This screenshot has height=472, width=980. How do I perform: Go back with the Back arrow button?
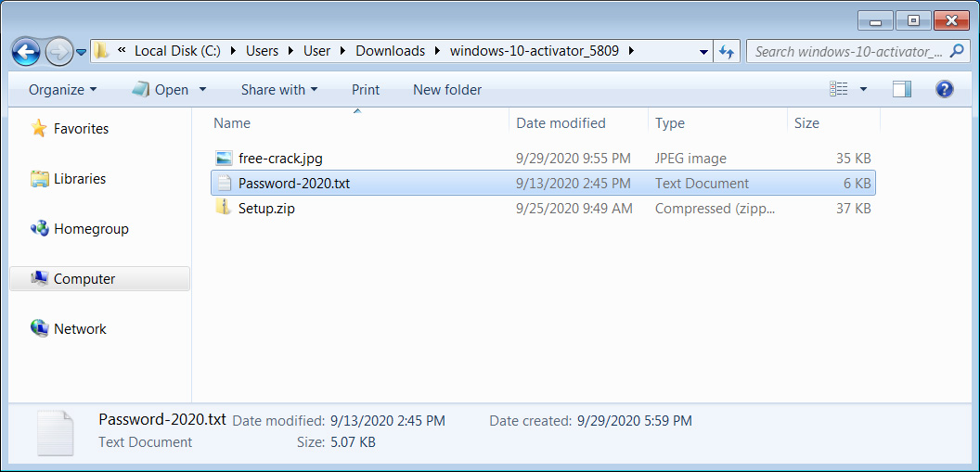click(x=26, y=53)
